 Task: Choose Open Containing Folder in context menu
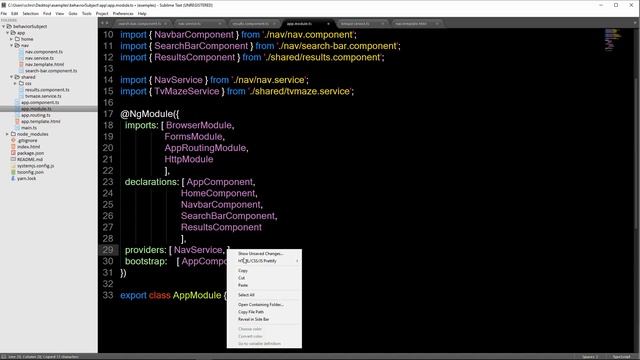264,304
